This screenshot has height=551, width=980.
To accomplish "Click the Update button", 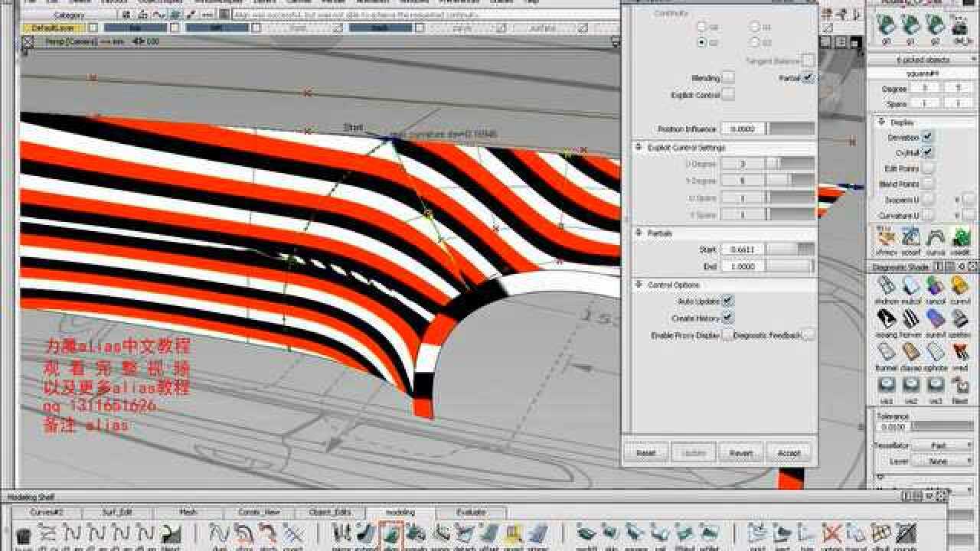I will pyautogui.click(x=694, y=453).
